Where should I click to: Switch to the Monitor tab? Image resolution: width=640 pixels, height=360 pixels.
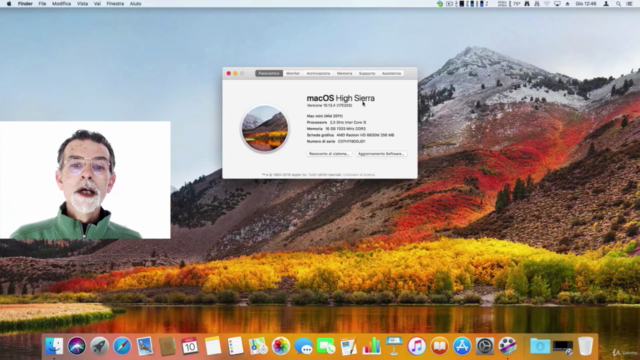tap(293, 73)
